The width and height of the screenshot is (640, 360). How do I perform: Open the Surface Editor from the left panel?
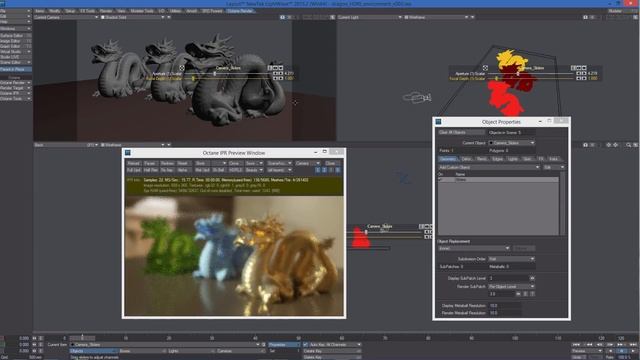pyautogui.click(x=16, y=36)
